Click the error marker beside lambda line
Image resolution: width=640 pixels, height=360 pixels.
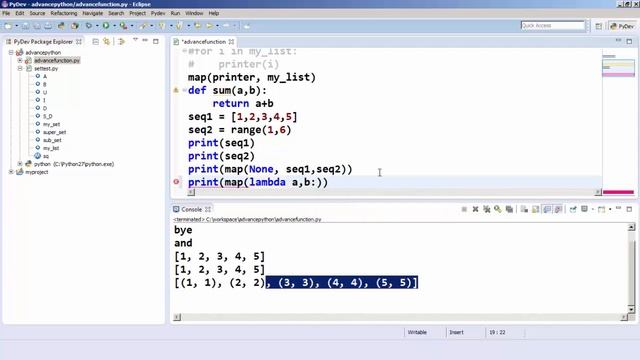(x=176, y=182)
